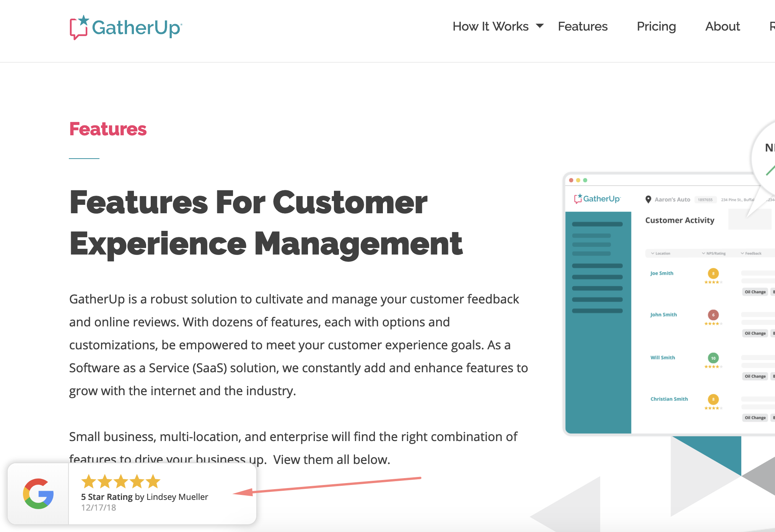Click the Oil Change tag on John Smith's row
775x532 pixels.
click(755, 333)
